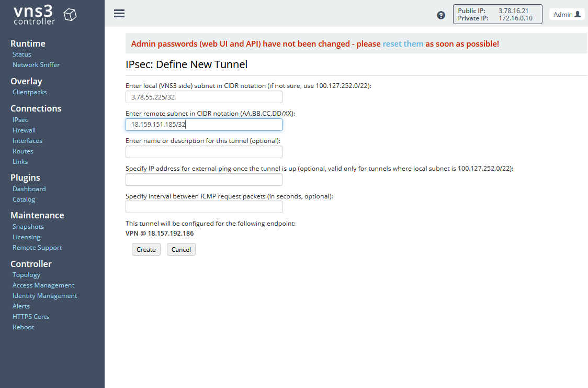Switch to the Firewall section
The width and height of the screenshot is (588, 388).
pos(24,130)
